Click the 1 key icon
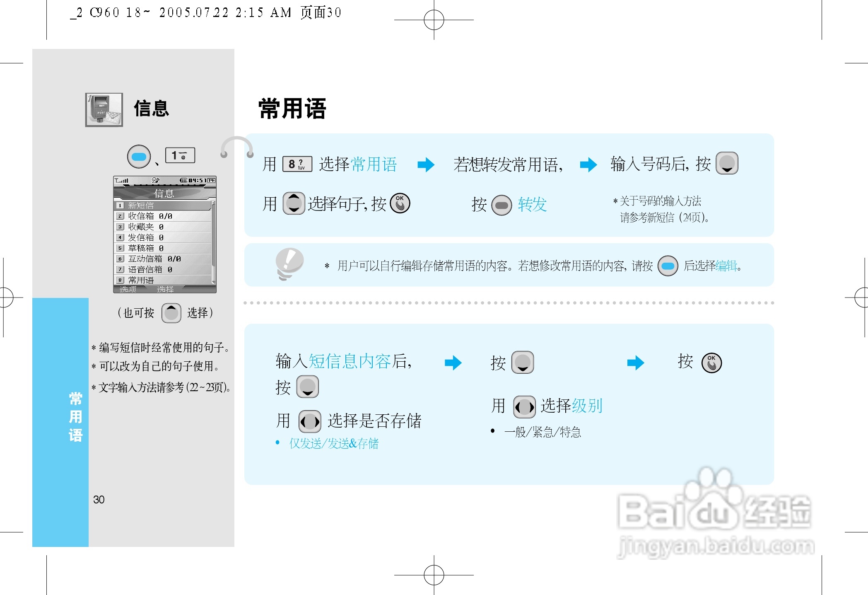The image size is (868, 595). 180,155
